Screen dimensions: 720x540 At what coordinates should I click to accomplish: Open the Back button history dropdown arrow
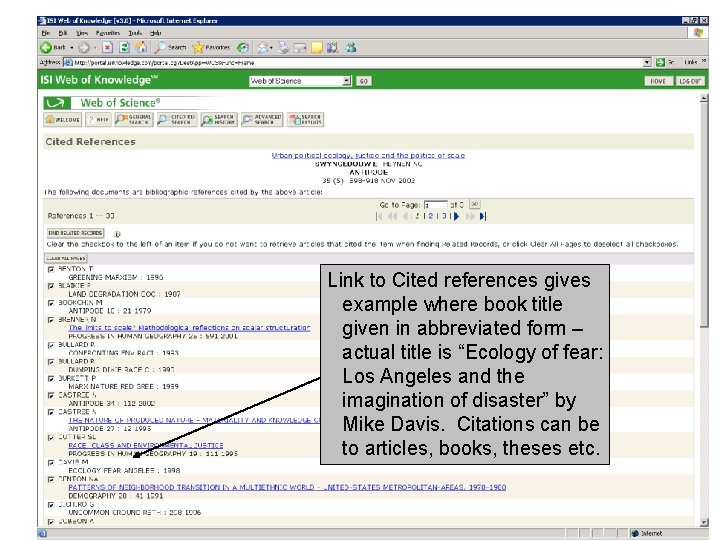72,48
